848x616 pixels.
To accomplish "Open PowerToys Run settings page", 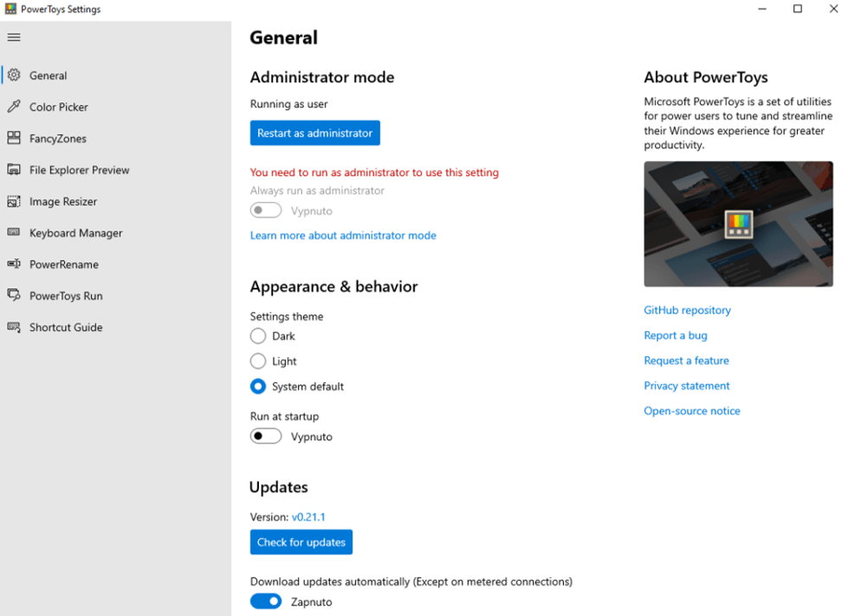I will pyautogui.click(x=66, y=296).
